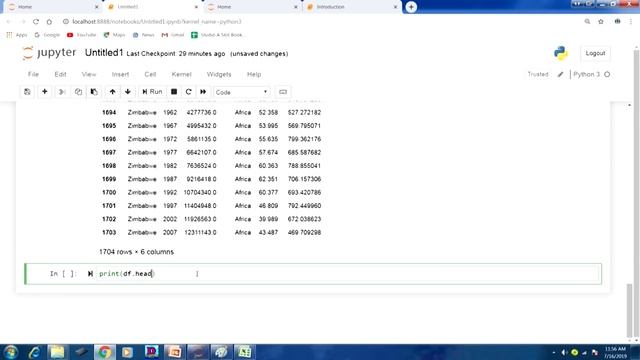The height and width of the screenshot is (360, 640).
Task: Click in the print(df.head code cell
Action: point(349,273)
